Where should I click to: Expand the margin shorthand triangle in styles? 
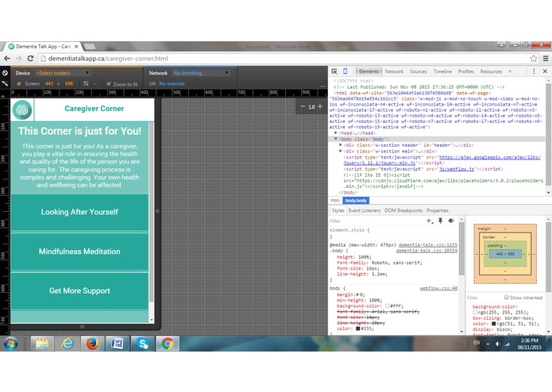pyautogui.click(x=358, y=294)
